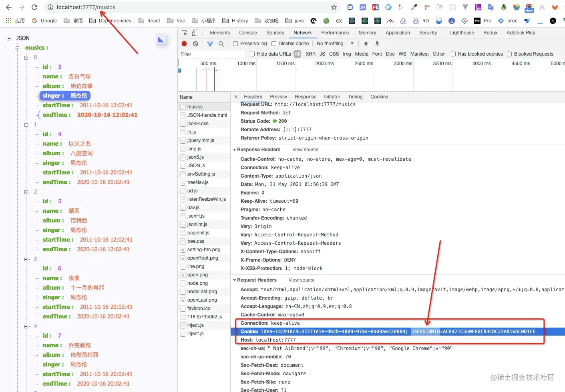Select the musics request in the list
The image size is (565, 392).
coord(204,107)
